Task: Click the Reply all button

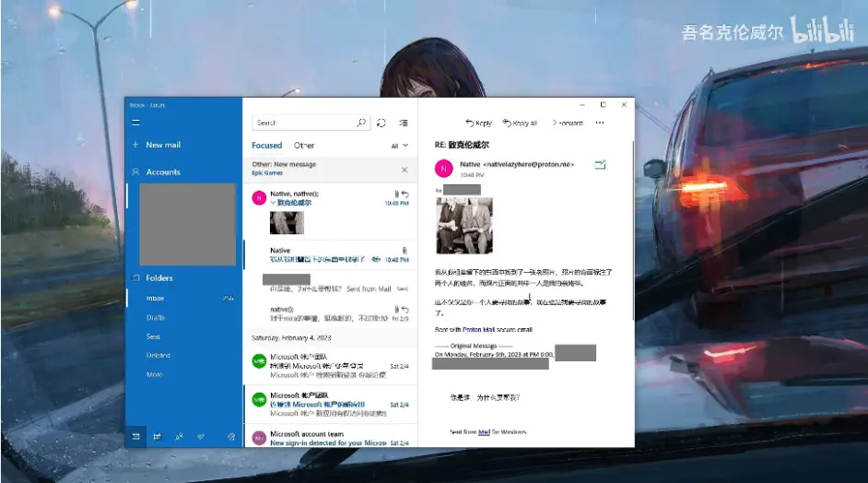Action: [x=520, y=123]
